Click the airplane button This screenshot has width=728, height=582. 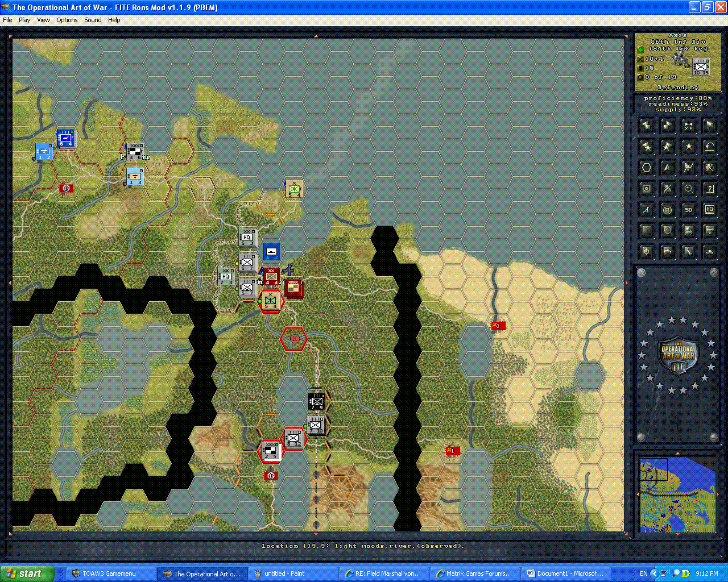click(x=709, y=231)
